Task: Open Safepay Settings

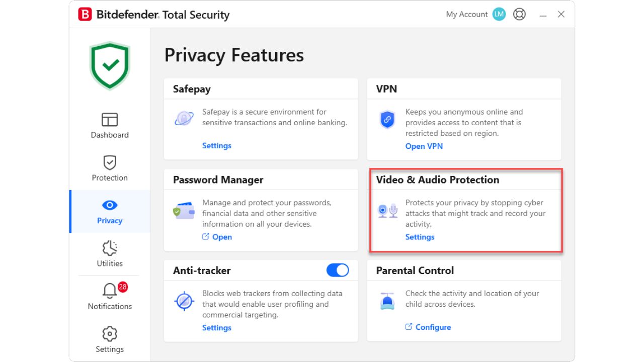Action: click(x=216, y=145)
